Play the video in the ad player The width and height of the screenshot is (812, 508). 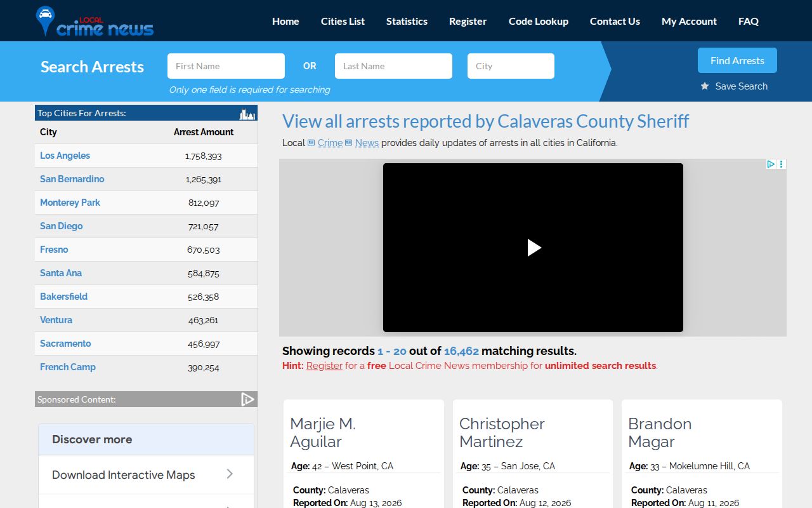[534, 248]
